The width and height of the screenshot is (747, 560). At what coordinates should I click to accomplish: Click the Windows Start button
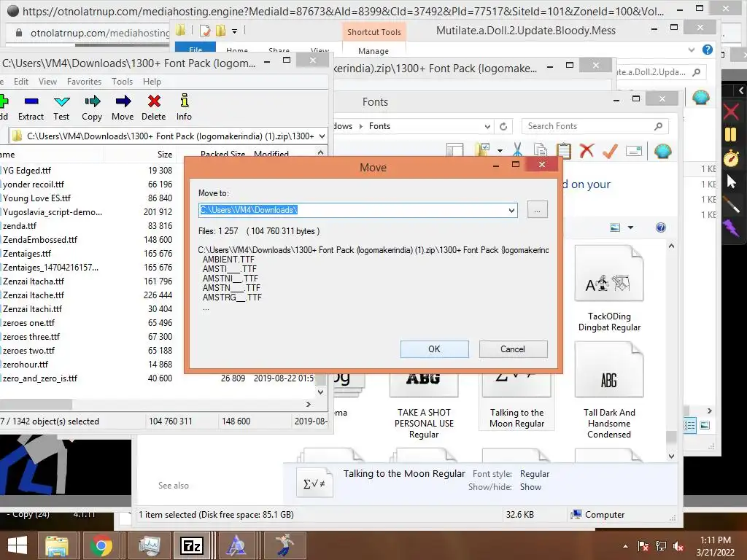(x=18, y=545)
